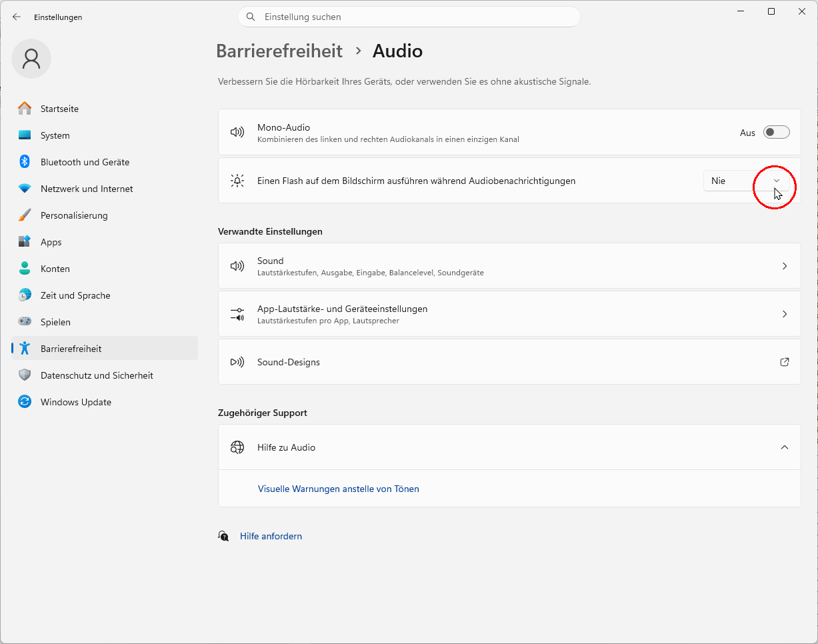
Task: Click the Barrierefreiheit accessibility icon
Action: 25,349
